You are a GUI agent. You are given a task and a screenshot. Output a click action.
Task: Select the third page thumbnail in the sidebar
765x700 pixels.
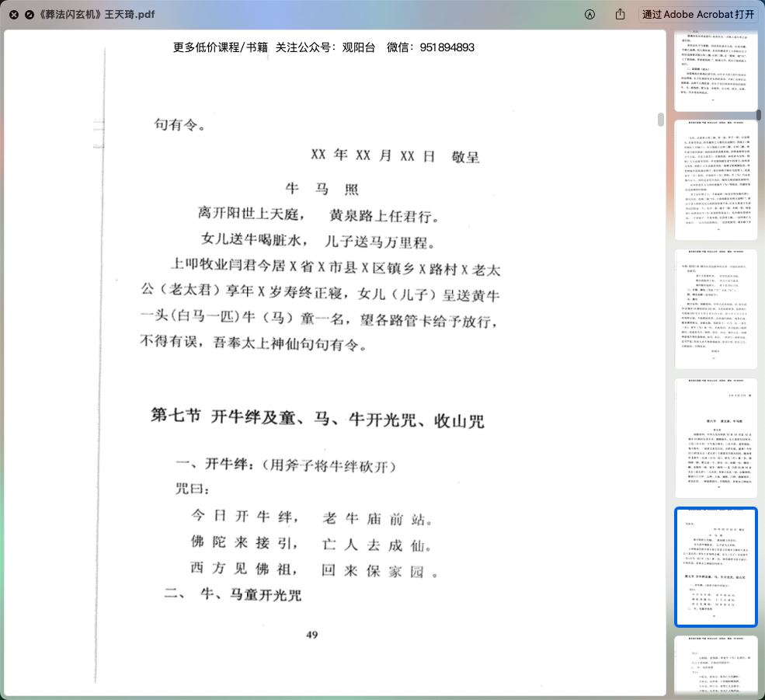(715, 308)
